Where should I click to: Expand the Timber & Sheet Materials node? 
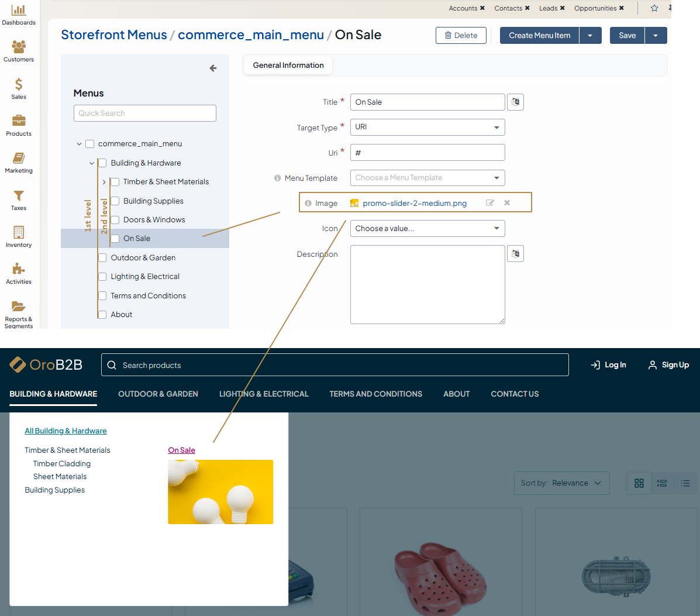pyautogui.click(x=104, y=182)
